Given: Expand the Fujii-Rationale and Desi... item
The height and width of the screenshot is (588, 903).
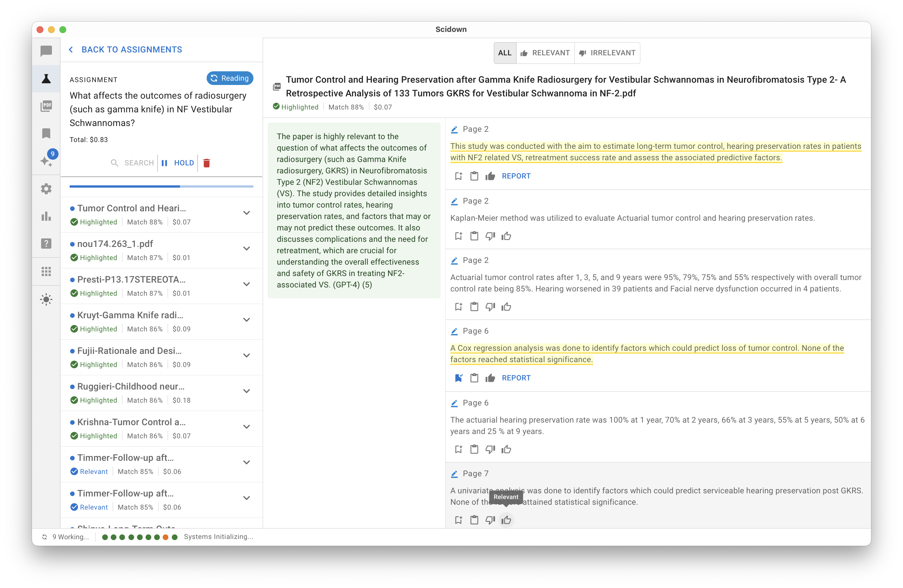Looking at the screenshot, I should point(247,356).
